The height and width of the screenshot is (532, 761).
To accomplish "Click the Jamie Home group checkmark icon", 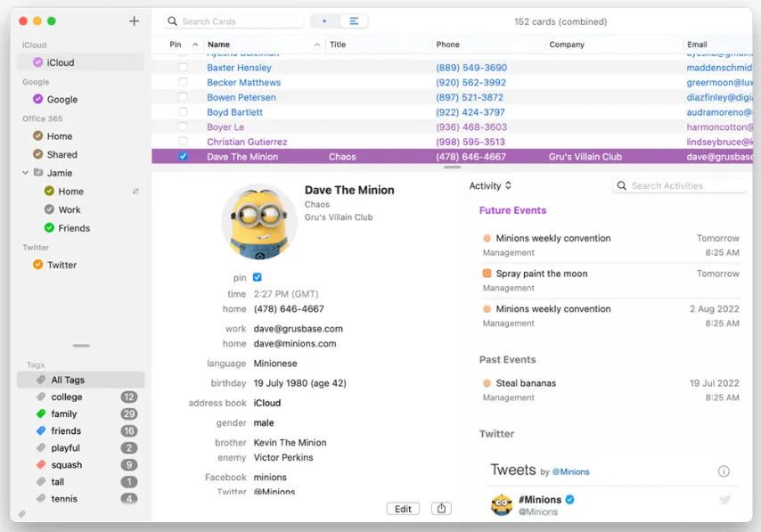I will pos(49,192).
